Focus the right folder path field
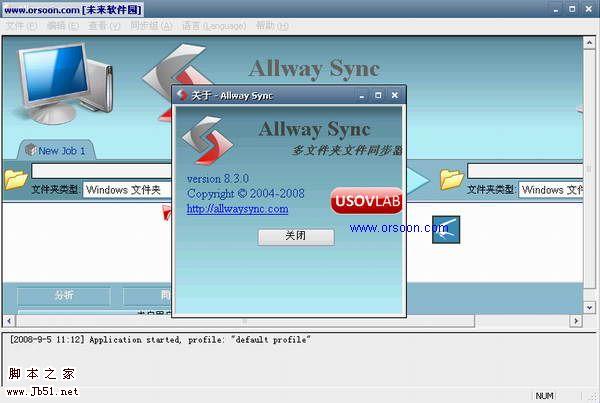600x403 pixels. 525,171
